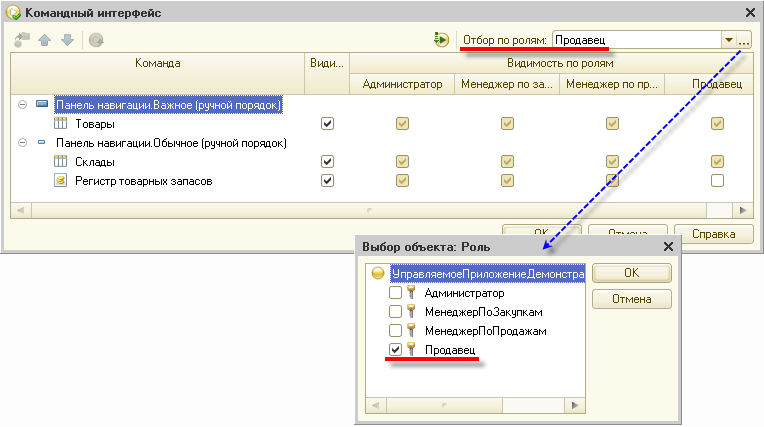Screen dimensions: 764x427
Task: Click the key icon beside Продавец role
Action: click(x=411, y=349)
